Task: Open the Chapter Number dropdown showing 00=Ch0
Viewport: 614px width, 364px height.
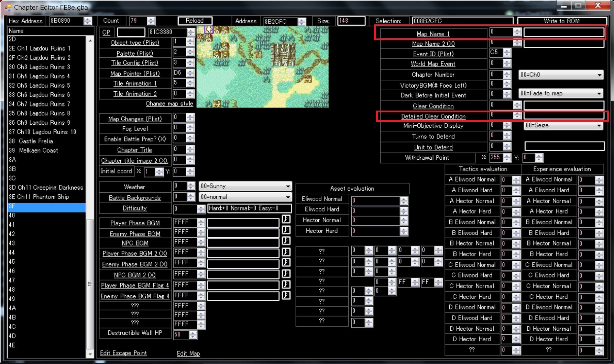Action: click(x=600, y=75)
